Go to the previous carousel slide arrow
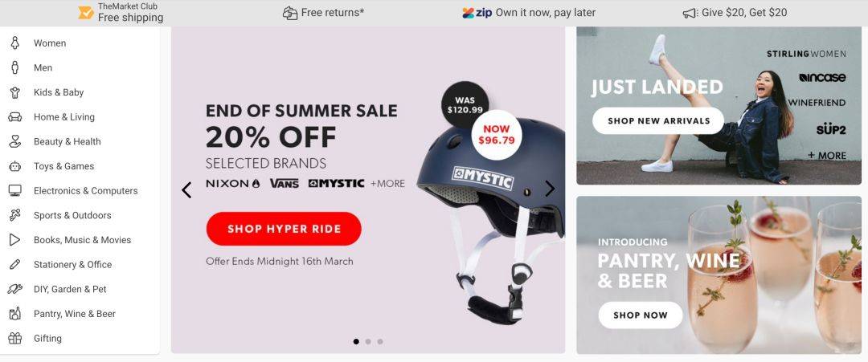Viewport: 868px width, 362px height. click(186, 189)
